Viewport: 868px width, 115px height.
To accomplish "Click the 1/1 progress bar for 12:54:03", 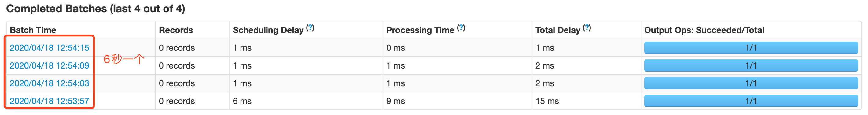I will tap(751, 83).
